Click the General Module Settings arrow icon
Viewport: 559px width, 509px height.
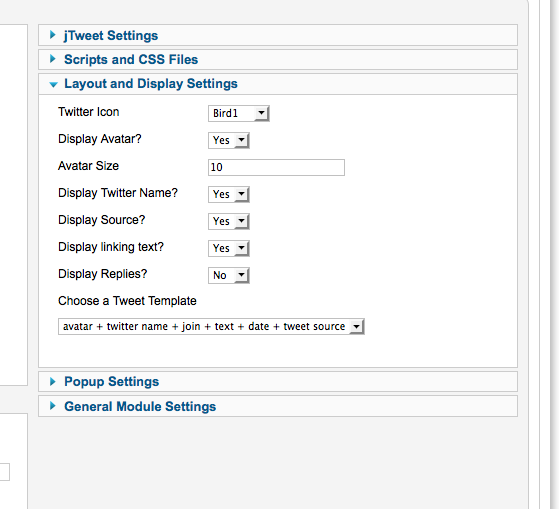tap(53, 406)
